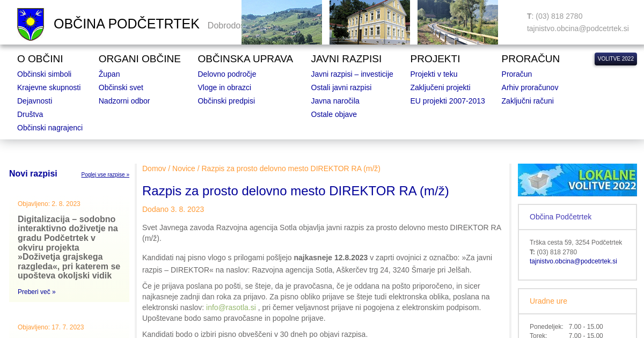
Task: Click Domov in the breadcrumb
Action: point(154,168)
